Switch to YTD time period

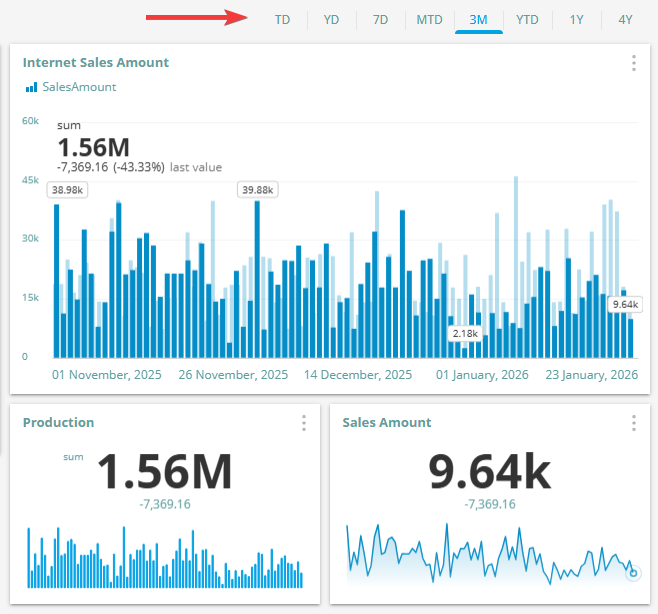tap(527, 19)
